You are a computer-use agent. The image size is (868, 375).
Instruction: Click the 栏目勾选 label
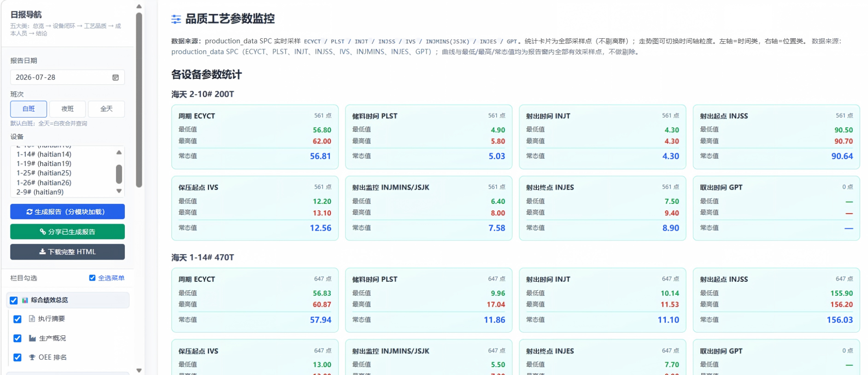point(23,278)
